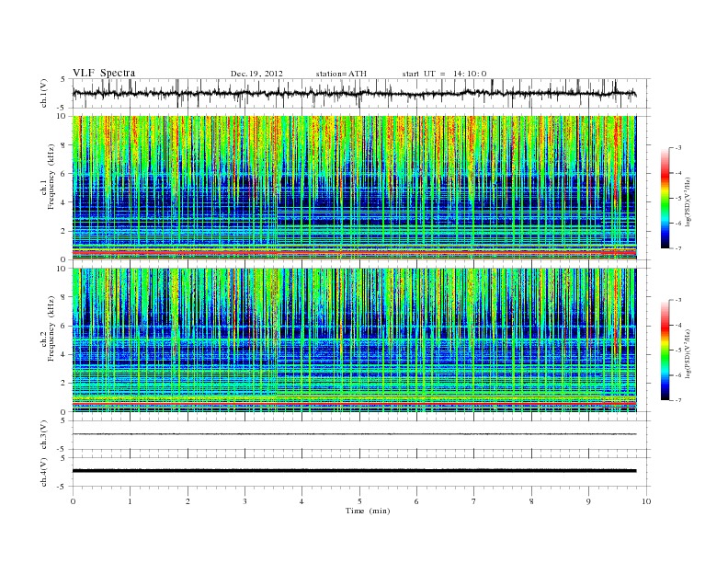Click the ch.1 color scale bar

pos(665,198)
